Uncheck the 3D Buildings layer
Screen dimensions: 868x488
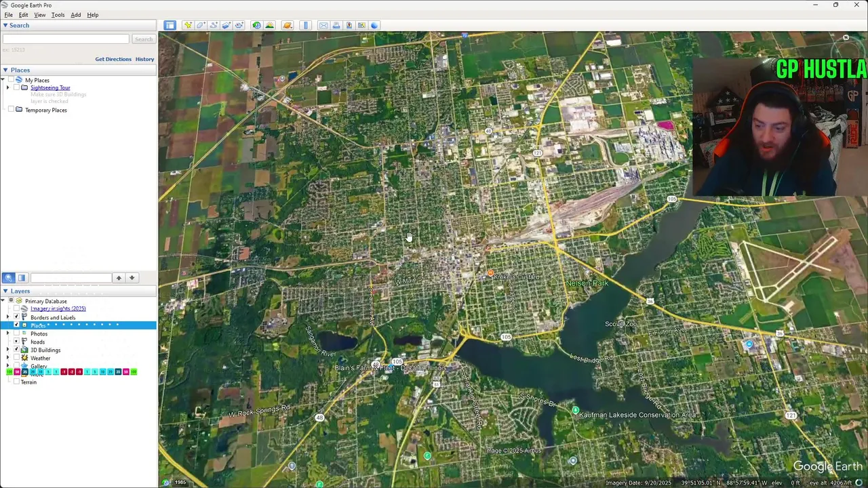click(16, 350)
